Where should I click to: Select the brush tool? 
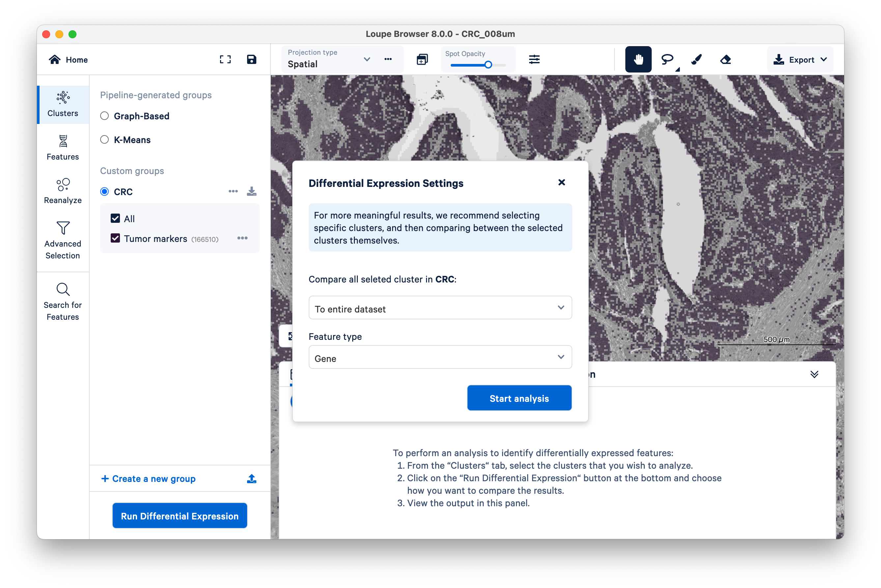pos(696,59)
